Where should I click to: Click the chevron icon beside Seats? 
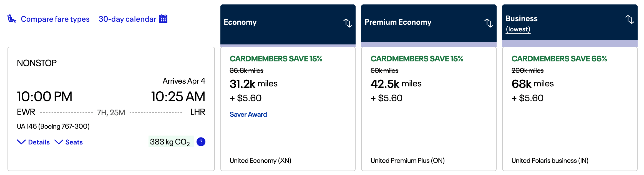pos(59,142)
